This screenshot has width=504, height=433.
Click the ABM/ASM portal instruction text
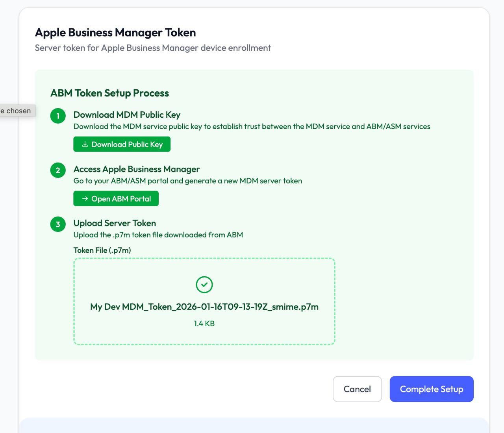point(188,181)
